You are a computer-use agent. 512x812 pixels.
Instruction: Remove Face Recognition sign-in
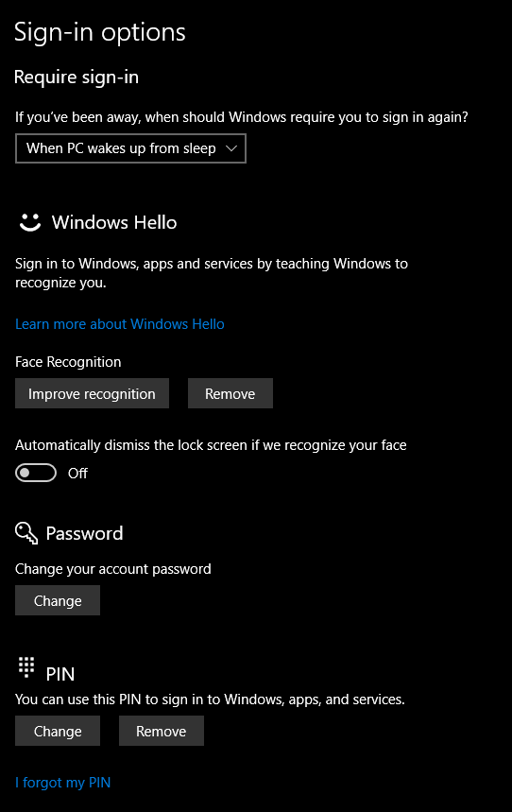pos(230,393)
